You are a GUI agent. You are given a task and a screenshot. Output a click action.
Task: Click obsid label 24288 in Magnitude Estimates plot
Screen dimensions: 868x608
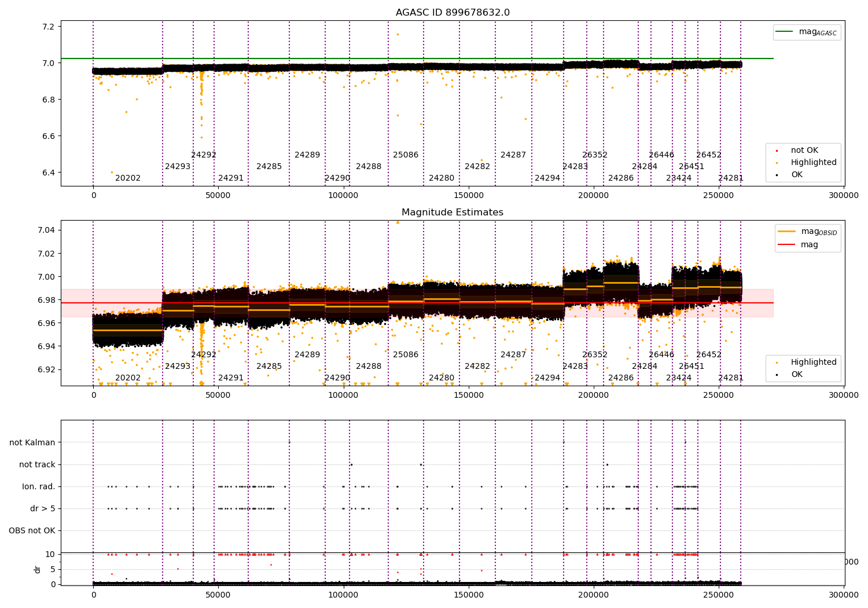pos(369,366)
